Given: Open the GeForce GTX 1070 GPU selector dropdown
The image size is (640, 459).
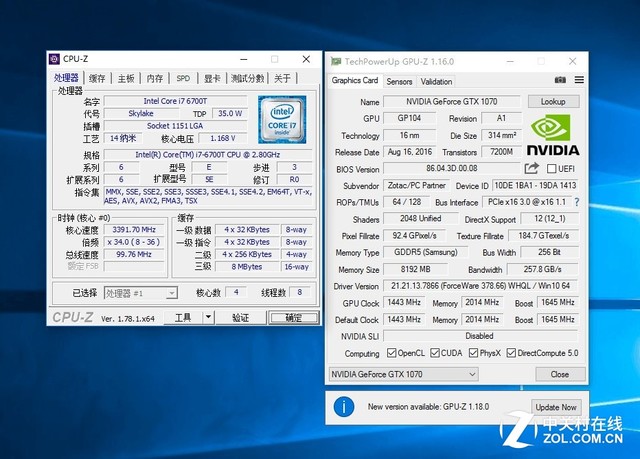Looking at the screenshot, I should [404, 374].
